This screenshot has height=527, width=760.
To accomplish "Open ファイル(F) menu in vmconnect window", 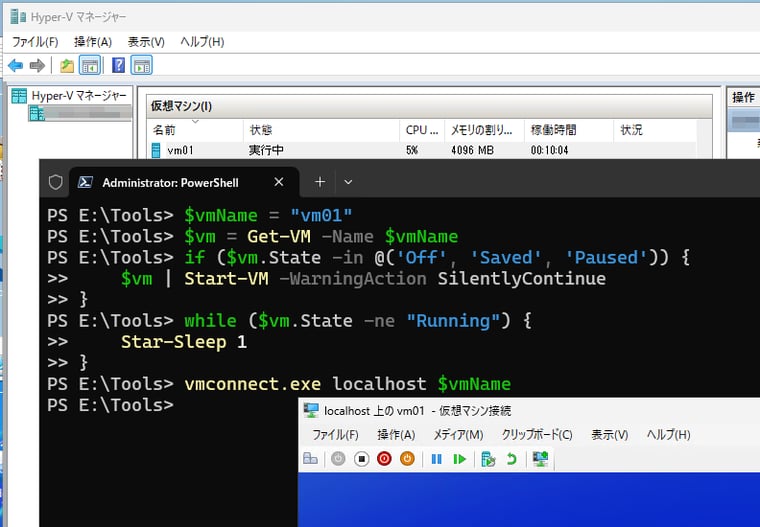I will (x=335, y=435).
